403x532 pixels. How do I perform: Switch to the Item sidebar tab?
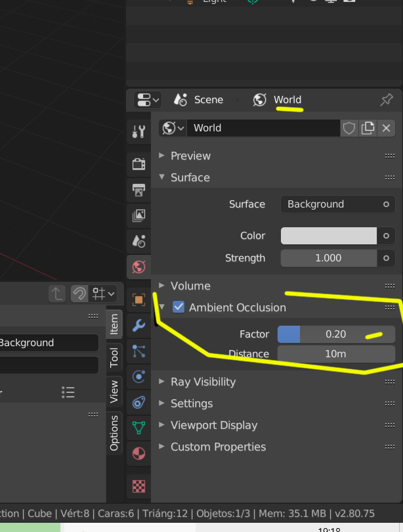(x=114, y=324)
